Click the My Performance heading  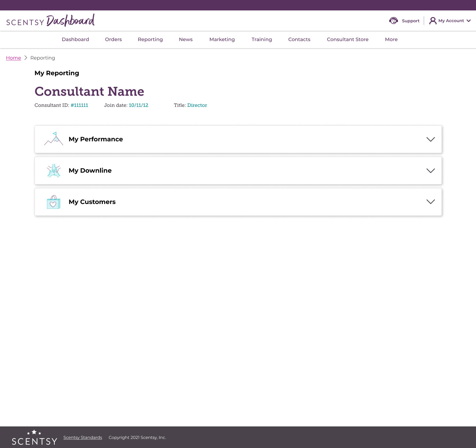pyautogui.click(x=96, y=139)
